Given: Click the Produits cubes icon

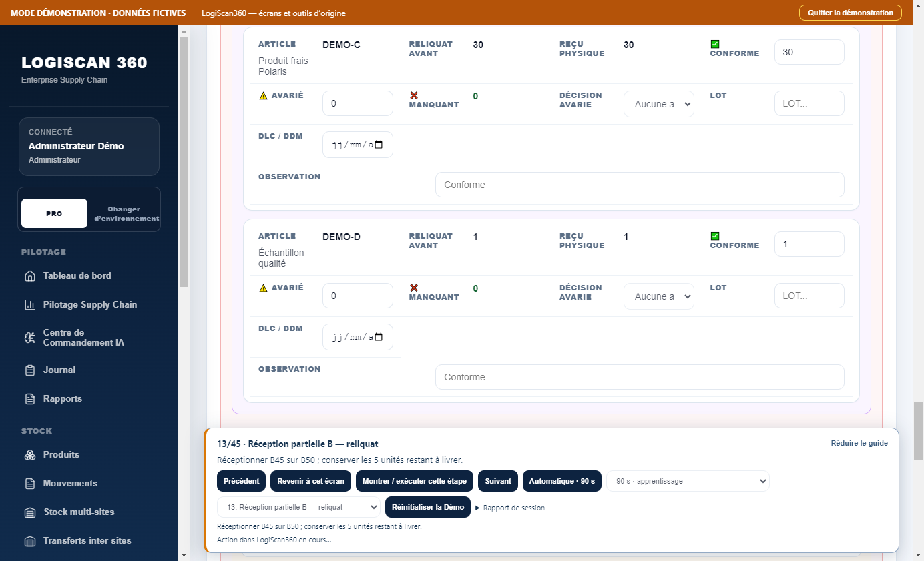Looking at the screenshot, I should (29, 455).
